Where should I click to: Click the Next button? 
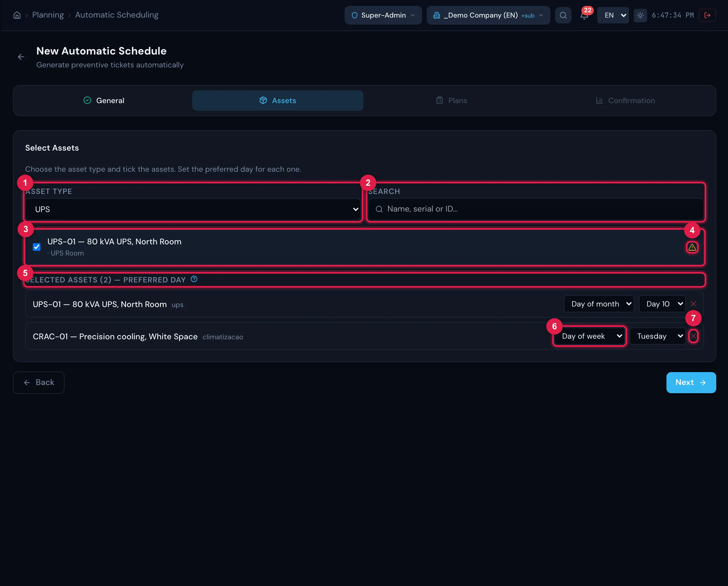point(691,382)
